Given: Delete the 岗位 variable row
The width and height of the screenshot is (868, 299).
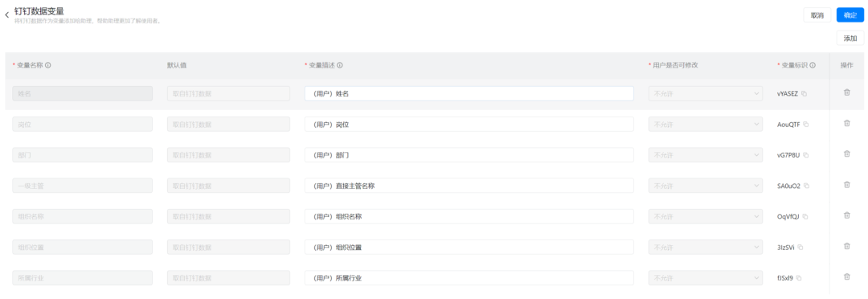Looking at the screenshot, I should (846, 123).
